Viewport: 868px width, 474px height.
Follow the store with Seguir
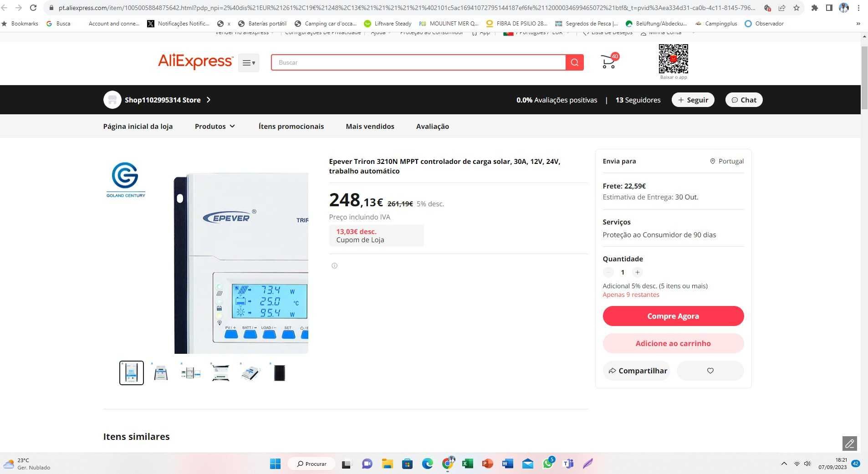point(693,100)
